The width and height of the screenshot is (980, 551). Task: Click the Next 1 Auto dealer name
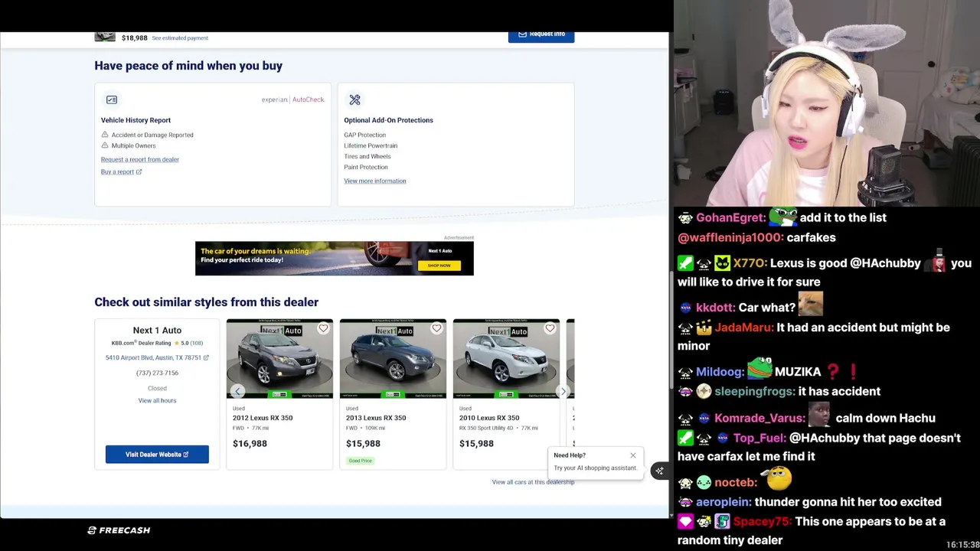(x=157, y=330)
